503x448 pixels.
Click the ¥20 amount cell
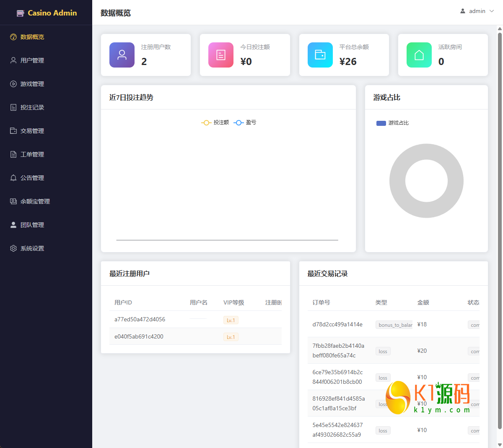click(x=422, y=351)
